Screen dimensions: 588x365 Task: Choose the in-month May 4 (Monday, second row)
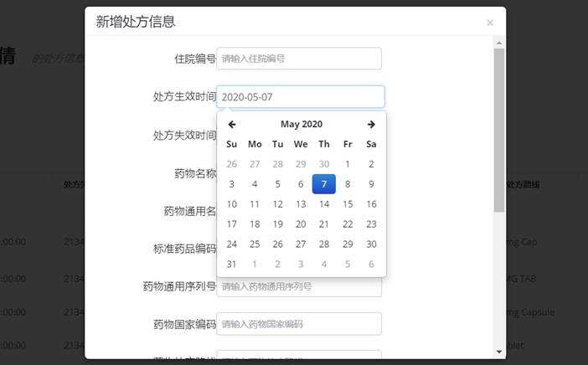coord(255,184)
